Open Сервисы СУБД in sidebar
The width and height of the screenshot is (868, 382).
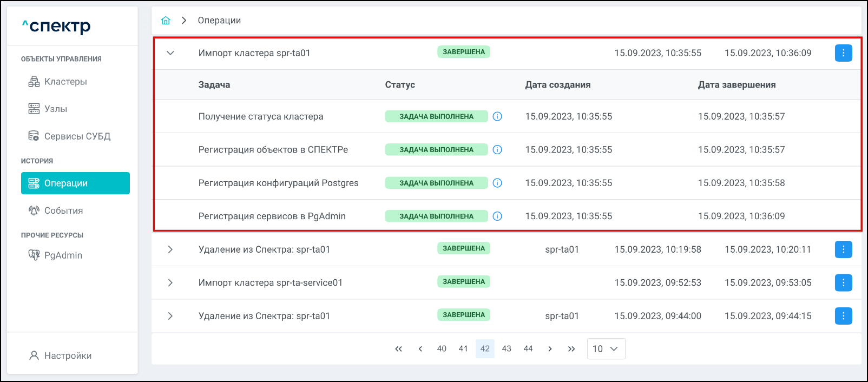click(77, 136)
